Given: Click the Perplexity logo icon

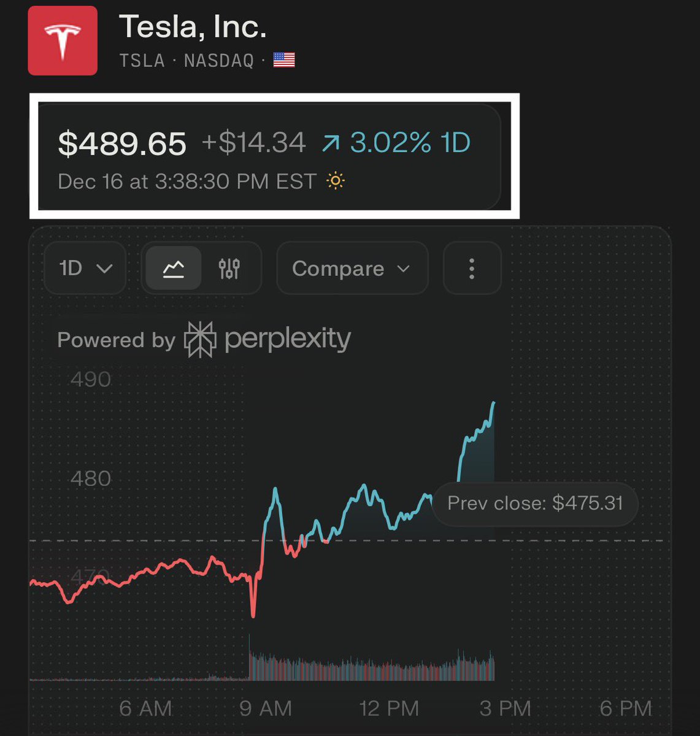Looking at the screenshot, I should (x=200, y=339).
